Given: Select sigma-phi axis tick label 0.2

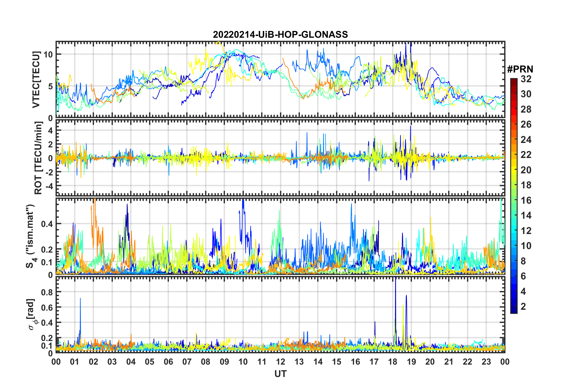Looking at the screenshot, I should pyautogui.click(x=47, y=338).
